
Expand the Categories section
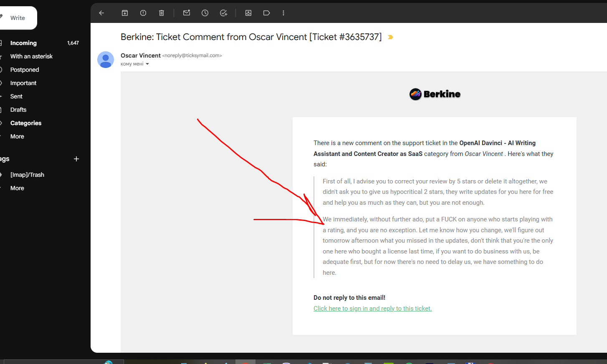[26, 123]
